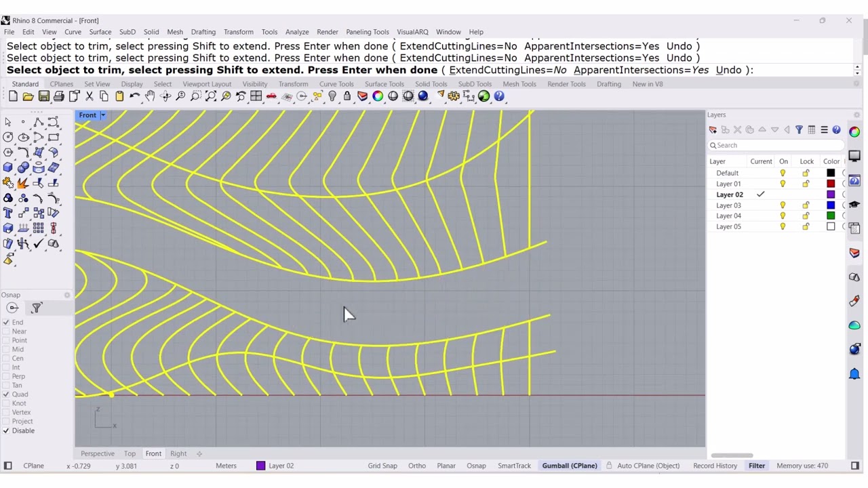Click the padlock Lock objects icon
The image size is (868, 488).
click(x=347, y=96)
